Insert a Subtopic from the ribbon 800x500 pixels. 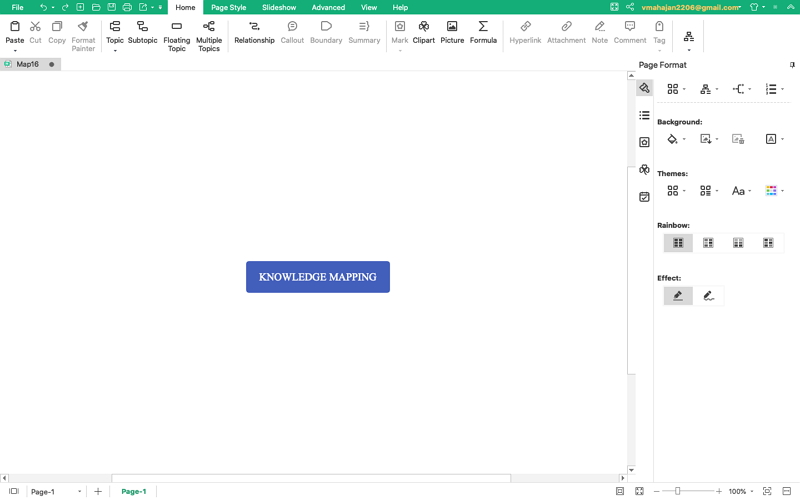(x=142, y=31)
